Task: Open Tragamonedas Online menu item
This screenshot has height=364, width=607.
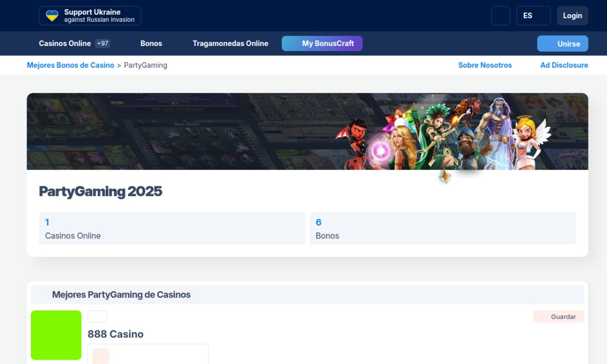Action: [230, 43]
